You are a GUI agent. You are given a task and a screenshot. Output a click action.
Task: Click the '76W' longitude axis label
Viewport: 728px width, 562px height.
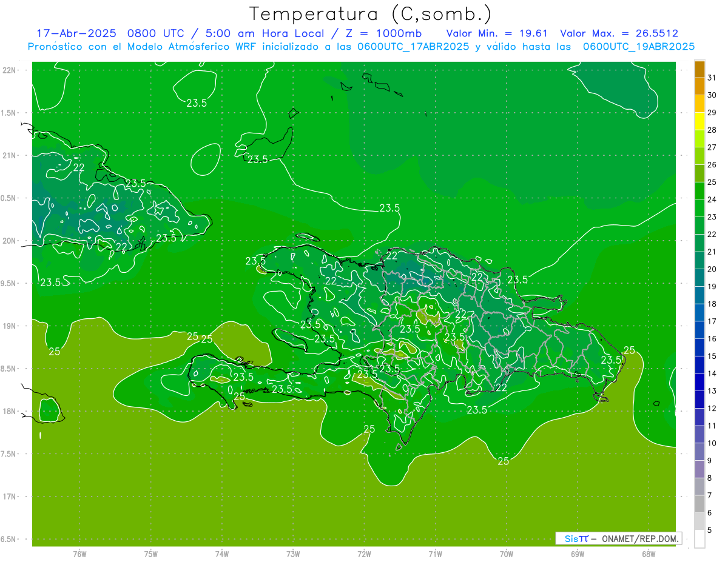point(79,554)
